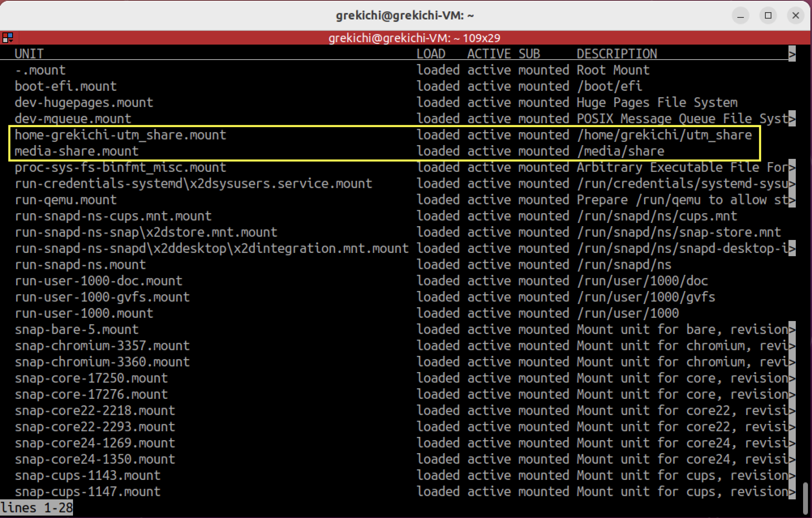812x518 pixels.
Task: Click the /media/share description text
Action: [621, 151]
